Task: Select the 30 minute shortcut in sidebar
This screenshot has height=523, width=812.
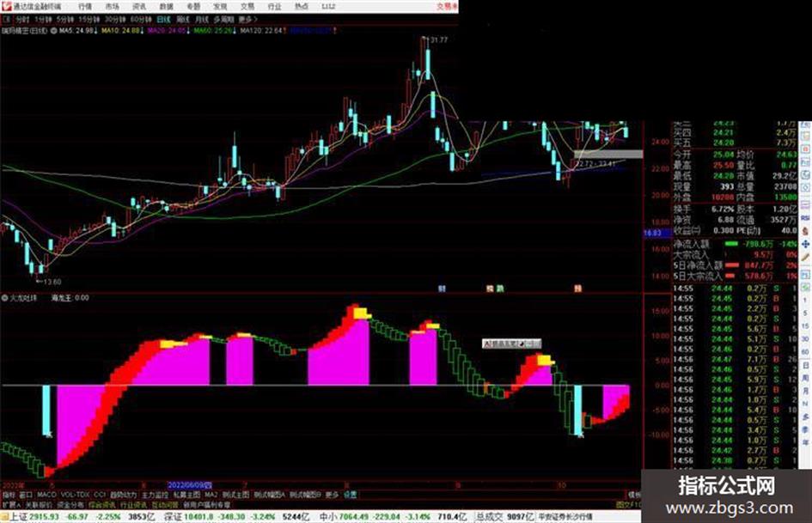Action: point(805,339)
